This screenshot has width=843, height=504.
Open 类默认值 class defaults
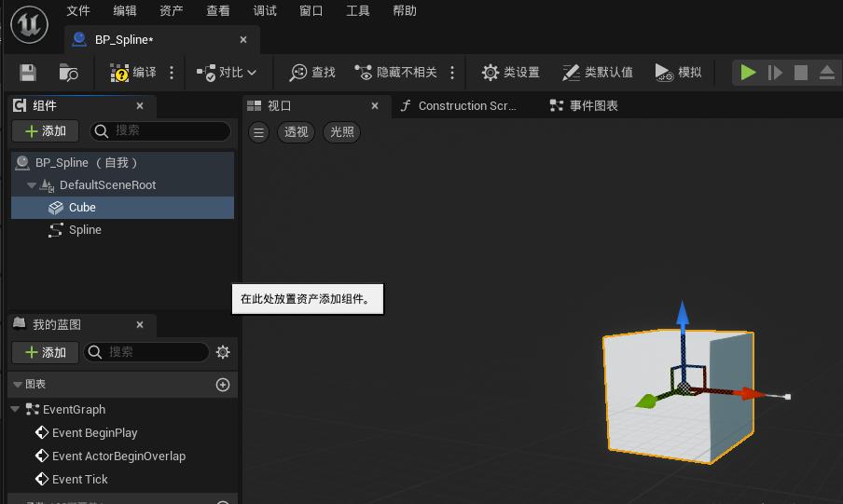tap(597, 73)
